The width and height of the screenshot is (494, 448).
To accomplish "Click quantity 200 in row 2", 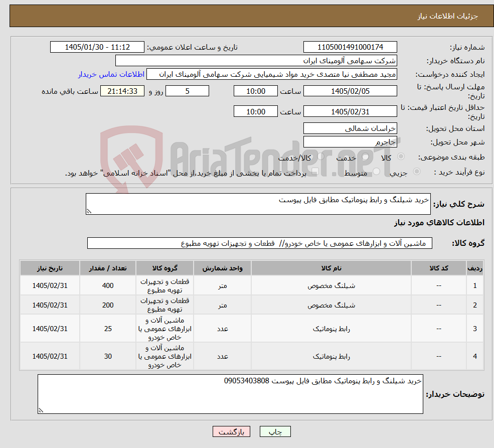I will (108, 306).
